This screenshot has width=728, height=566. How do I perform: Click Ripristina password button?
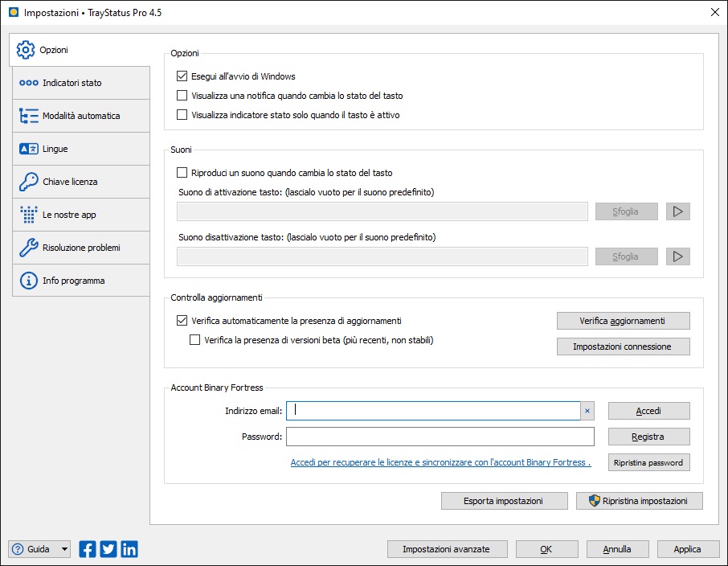pyautogui.click(x=649, y=462)
